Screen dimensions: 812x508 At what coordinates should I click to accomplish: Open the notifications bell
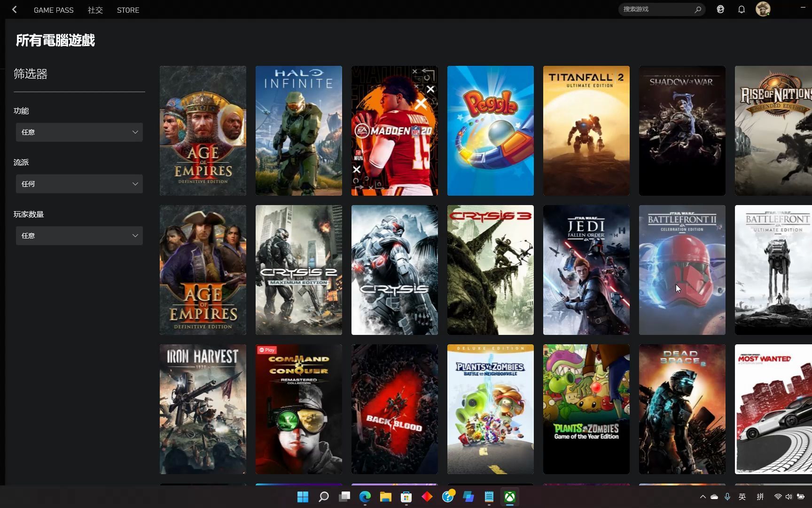point(742,9)
